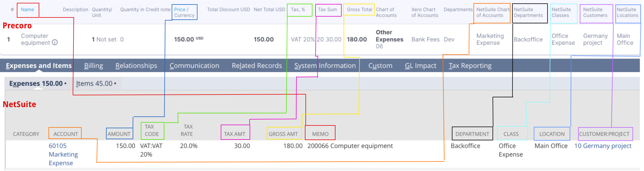The image size is (644, 171).
Task: Select the Net Total USD header
Action: 270,10
